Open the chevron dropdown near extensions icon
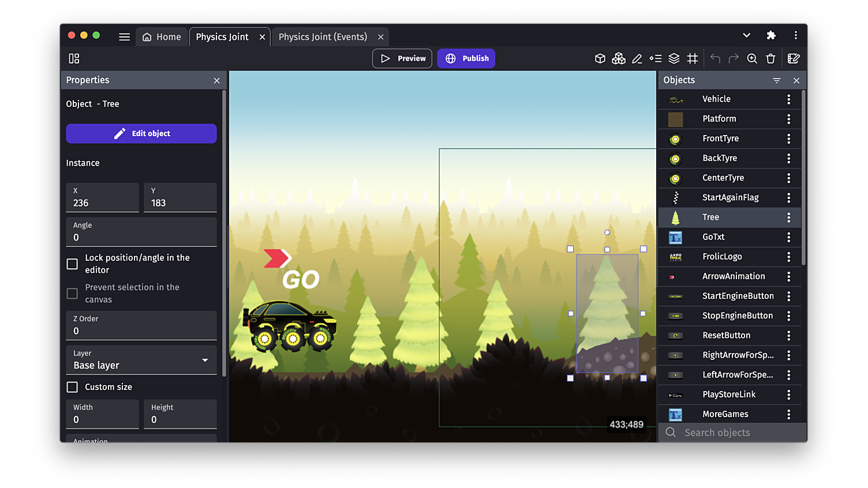868x488 pixels. (746, 35)
